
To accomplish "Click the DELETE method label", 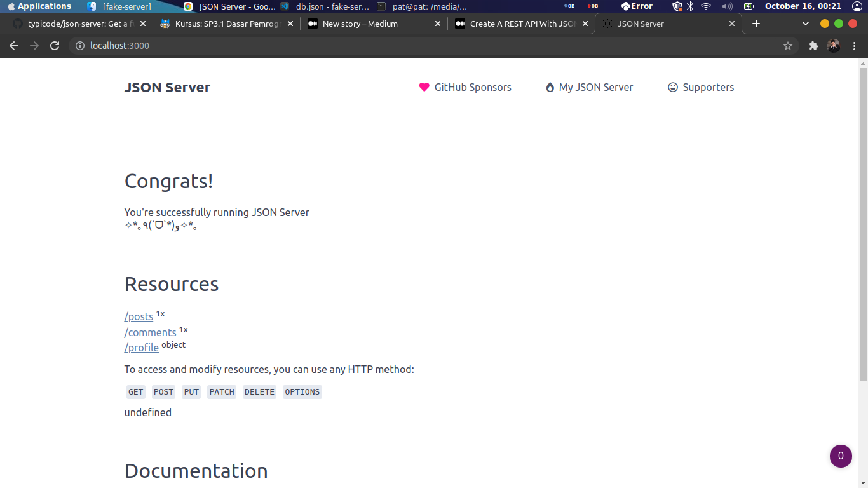I will pyautogui.click(x=259, y=392).
